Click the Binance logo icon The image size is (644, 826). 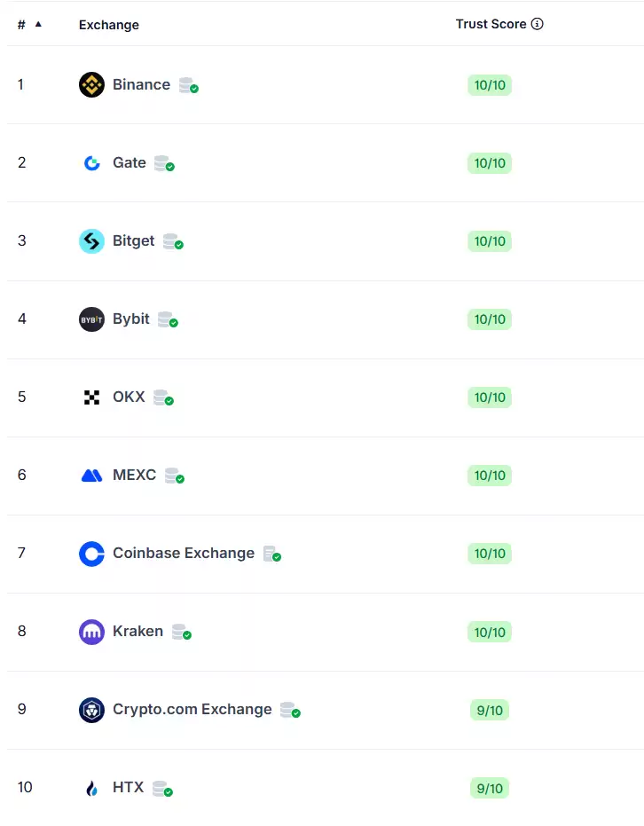pos(91,85)
